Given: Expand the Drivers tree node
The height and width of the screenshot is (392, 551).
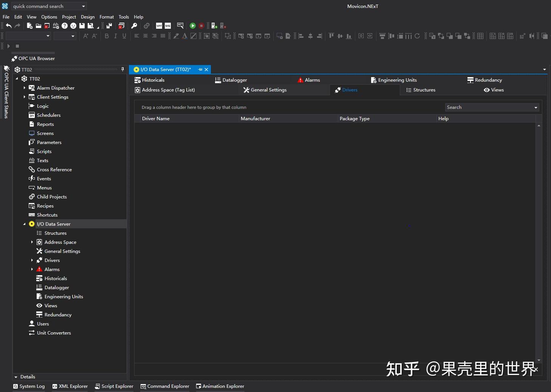Looking at the screenshot, I should point(32,260).
